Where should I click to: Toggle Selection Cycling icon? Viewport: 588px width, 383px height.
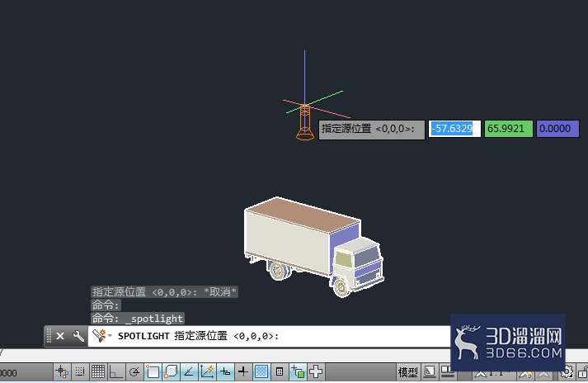(298, 372)
